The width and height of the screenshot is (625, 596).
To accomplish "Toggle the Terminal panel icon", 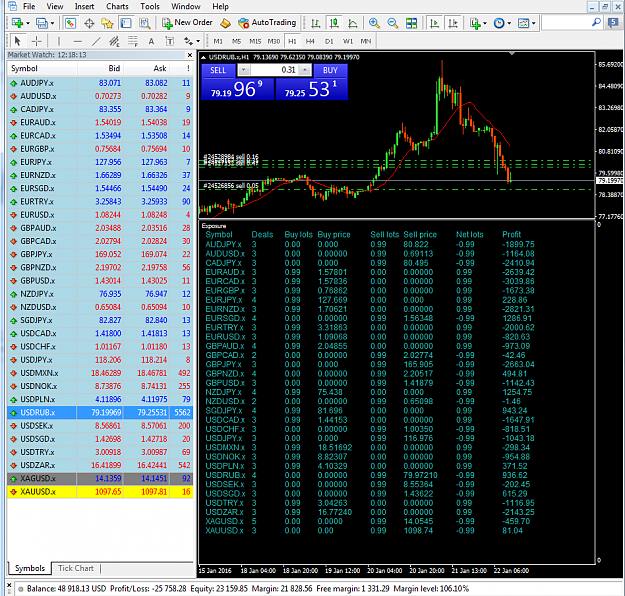I will coord(126,23).
